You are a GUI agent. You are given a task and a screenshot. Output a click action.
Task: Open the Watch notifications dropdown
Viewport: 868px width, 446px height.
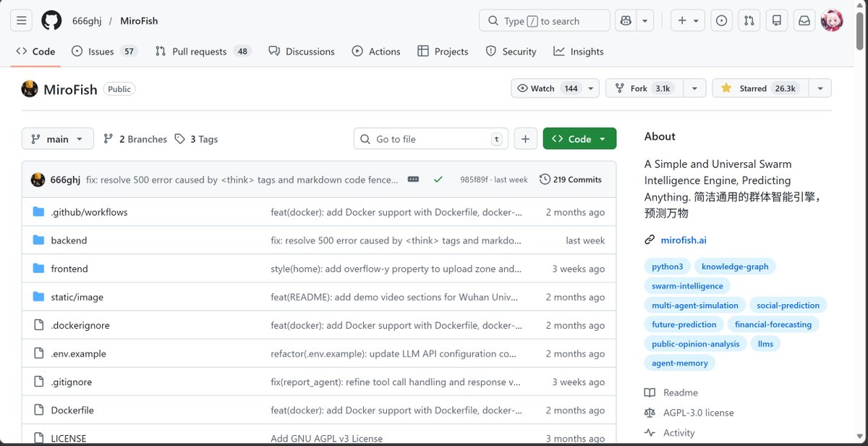[555, 88]
